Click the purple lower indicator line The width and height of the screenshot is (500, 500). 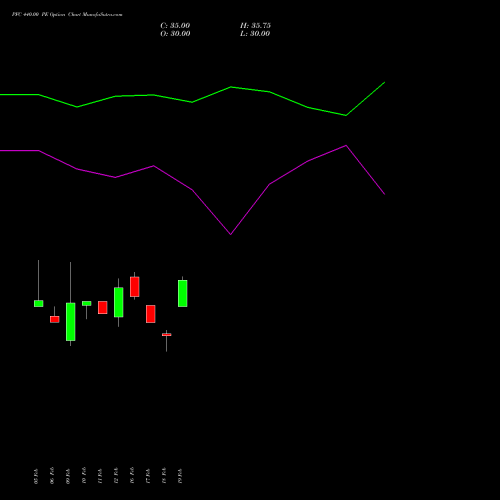192,190
